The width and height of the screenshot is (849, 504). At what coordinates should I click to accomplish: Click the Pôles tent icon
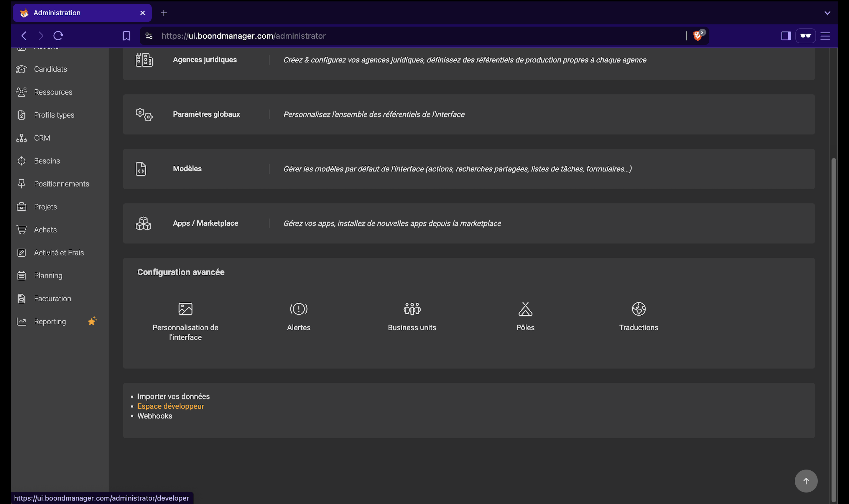(x=525, y=309)
